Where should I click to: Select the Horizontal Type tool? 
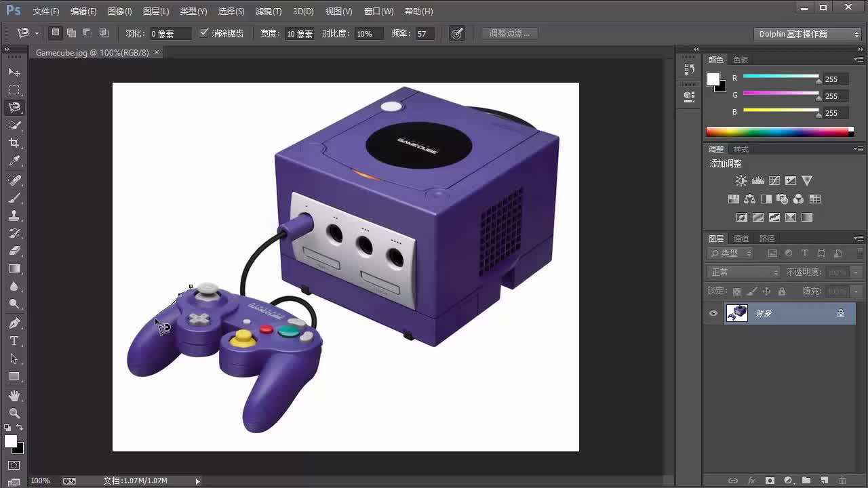(x=14, y=341)
